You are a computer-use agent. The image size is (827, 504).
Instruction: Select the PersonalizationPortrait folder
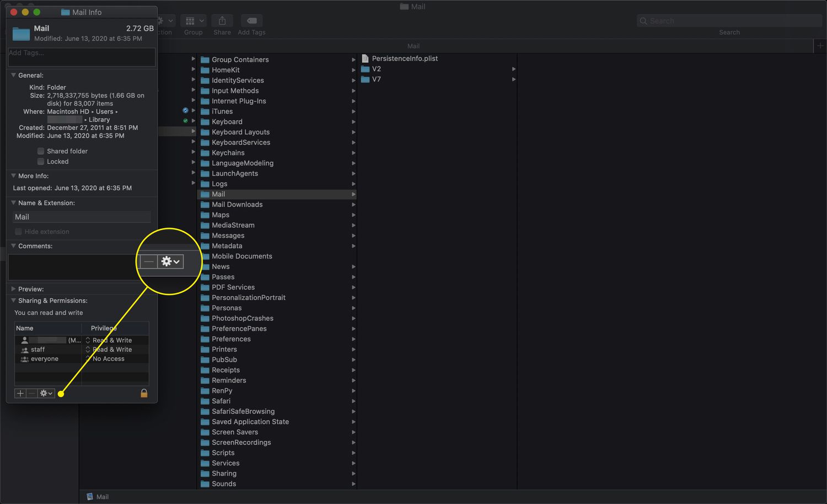[x=277, y=298]
